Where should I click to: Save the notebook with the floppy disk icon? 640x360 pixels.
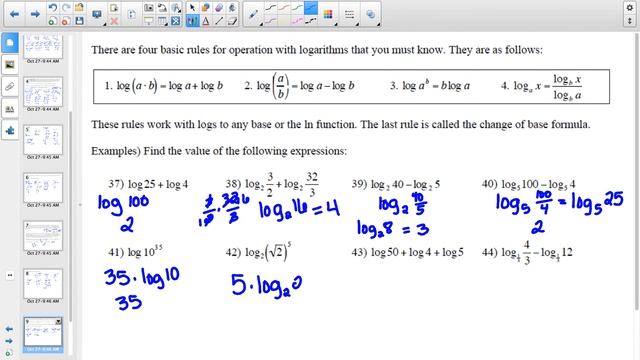79,21
